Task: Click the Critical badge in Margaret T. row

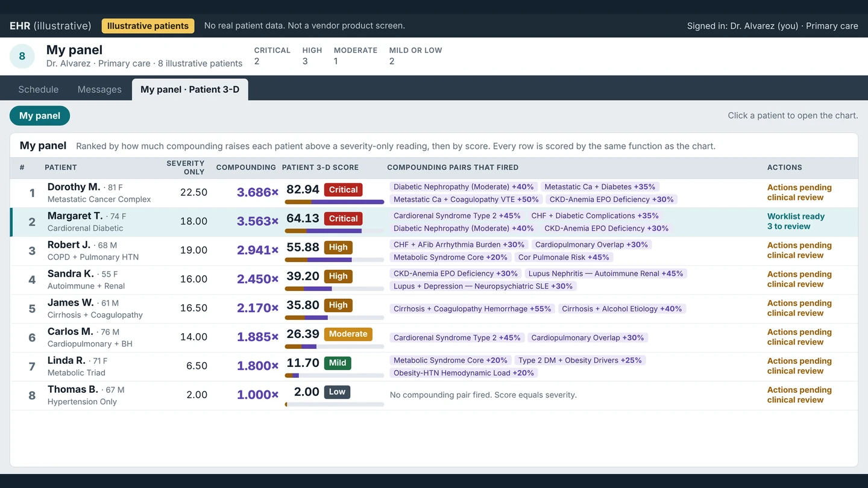Action: coord(343,219)
